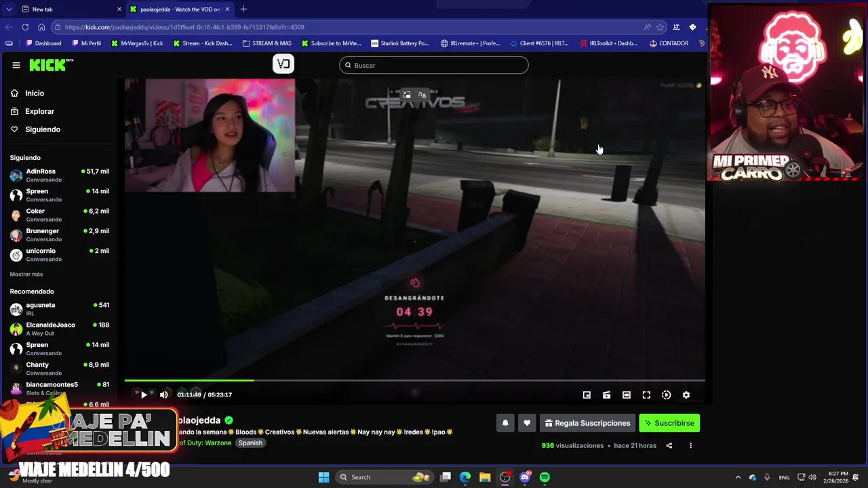868x488 pixels.
Task: Open Chanty recommended channel
Action: click(60, 368)
